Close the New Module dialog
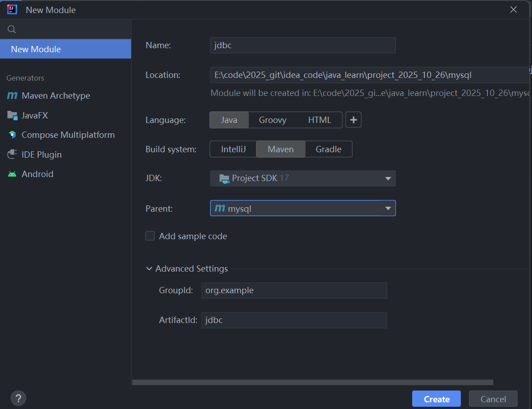The image size is (532, 409). click(514, 9)
